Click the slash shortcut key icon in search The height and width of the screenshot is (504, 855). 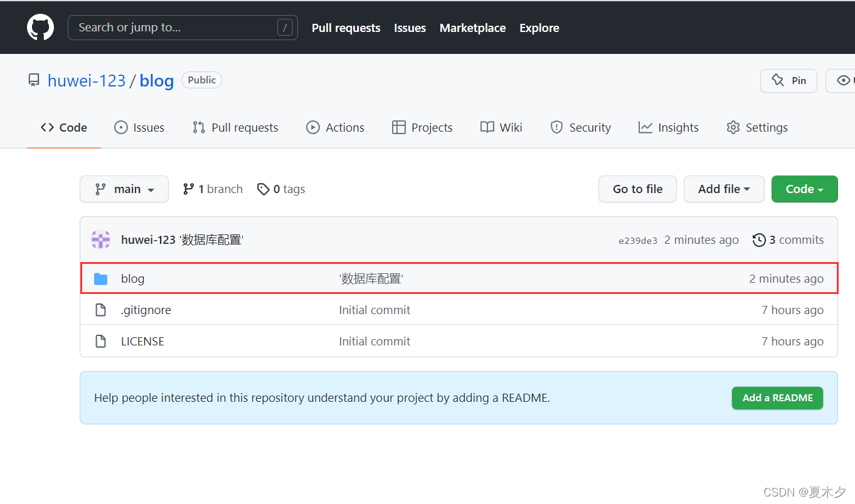(x=285, y=28)
